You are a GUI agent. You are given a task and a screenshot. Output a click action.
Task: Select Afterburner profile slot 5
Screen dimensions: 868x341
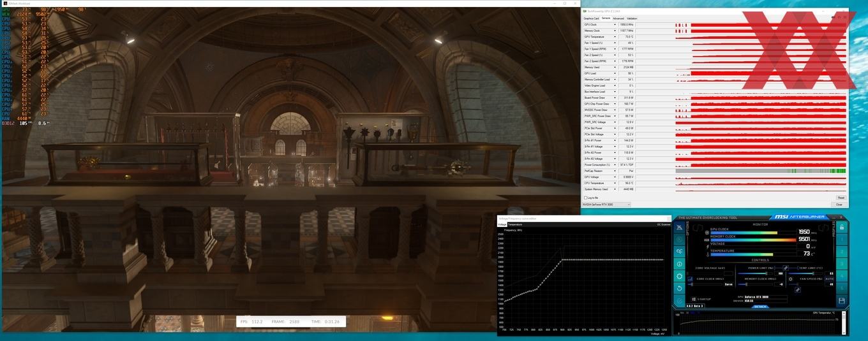[x=842, y=288]
